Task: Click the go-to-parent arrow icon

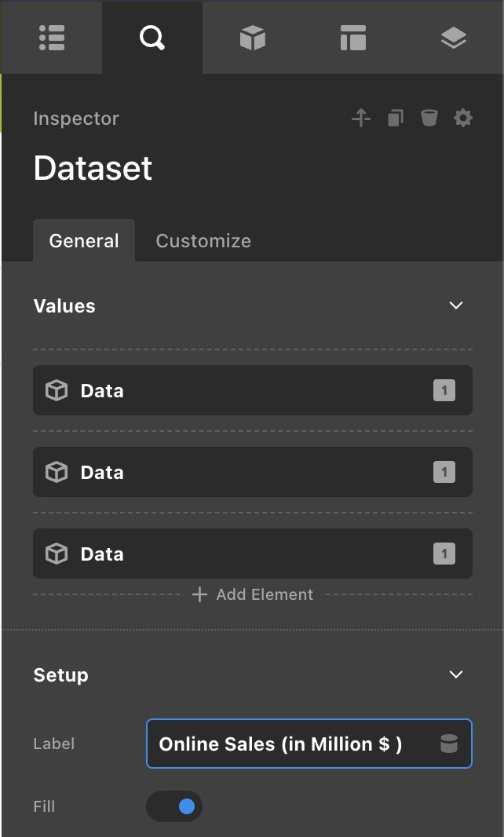Action: pos(360,119)
